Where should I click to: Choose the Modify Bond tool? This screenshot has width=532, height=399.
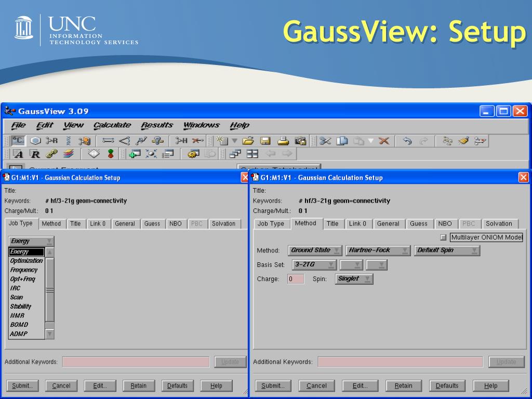[108, 140]
